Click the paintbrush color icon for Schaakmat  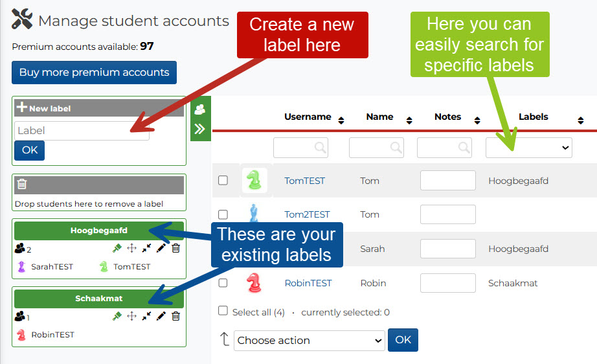click(x=117, y=316)
